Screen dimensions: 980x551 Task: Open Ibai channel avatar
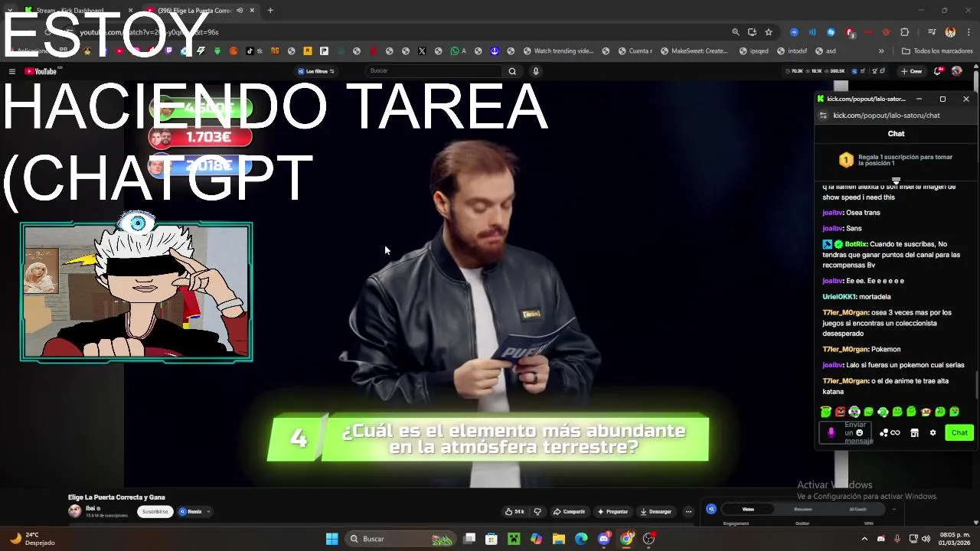pyautogui.click(x=74, y=511)
